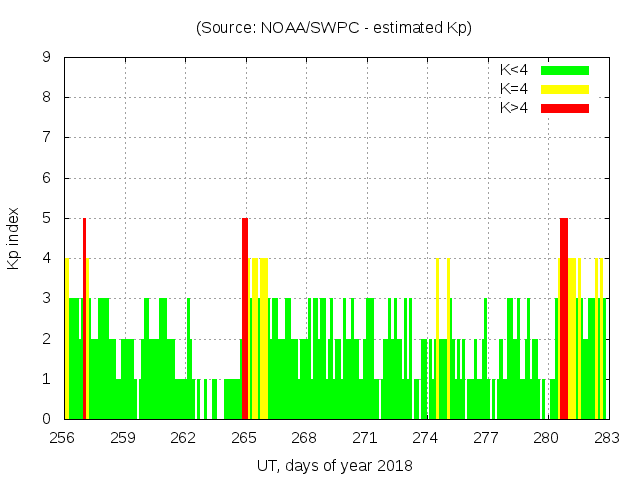
Task: Click the y-axis tick label 9
Action: tap(47, 58)
